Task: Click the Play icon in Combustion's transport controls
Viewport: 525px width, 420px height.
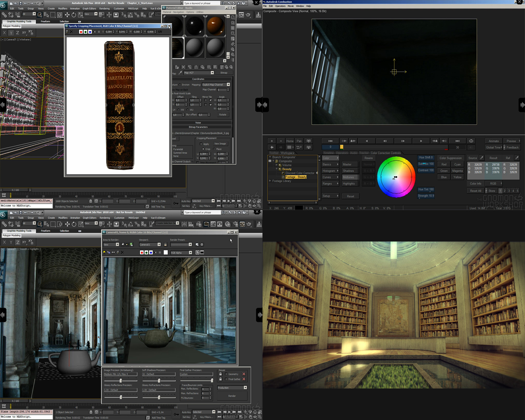Action: click(x=421, y=141)
